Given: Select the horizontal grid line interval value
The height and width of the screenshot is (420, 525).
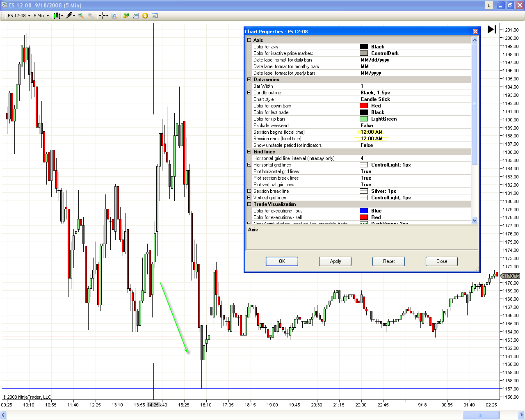Looking at the screenshot, I should (415, 158).
